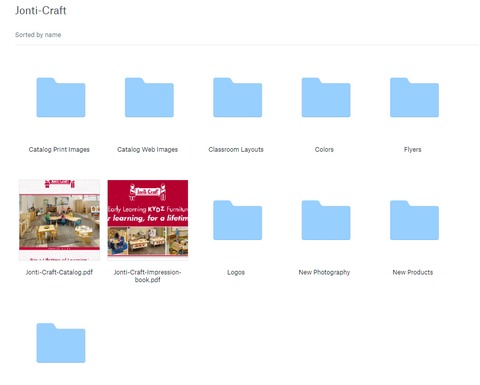Click the 'Jonti-Craft-Impression-book.pdf' file name

pyautogui.click(x=147, y=276)
